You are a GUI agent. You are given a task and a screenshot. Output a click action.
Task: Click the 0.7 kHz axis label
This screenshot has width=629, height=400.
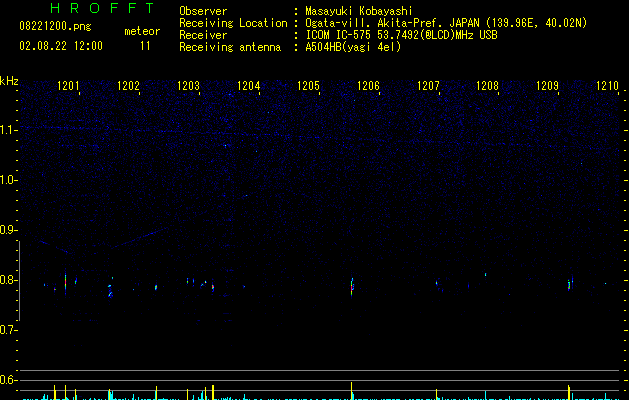pos(8,330)
